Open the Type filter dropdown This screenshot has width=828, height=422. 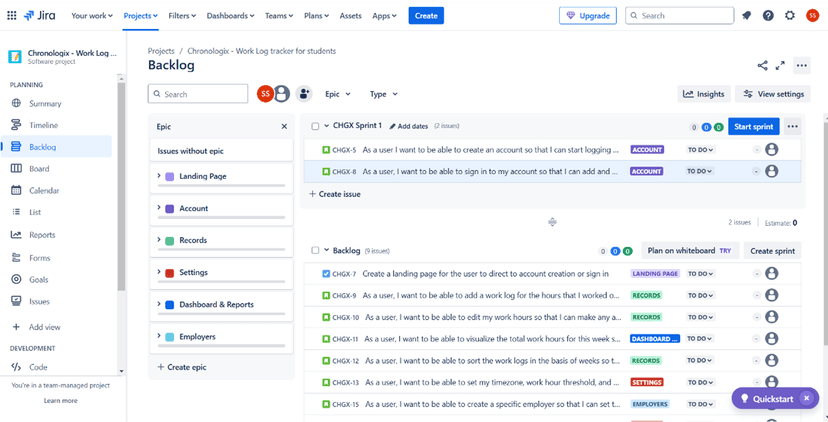coord(384,94)
